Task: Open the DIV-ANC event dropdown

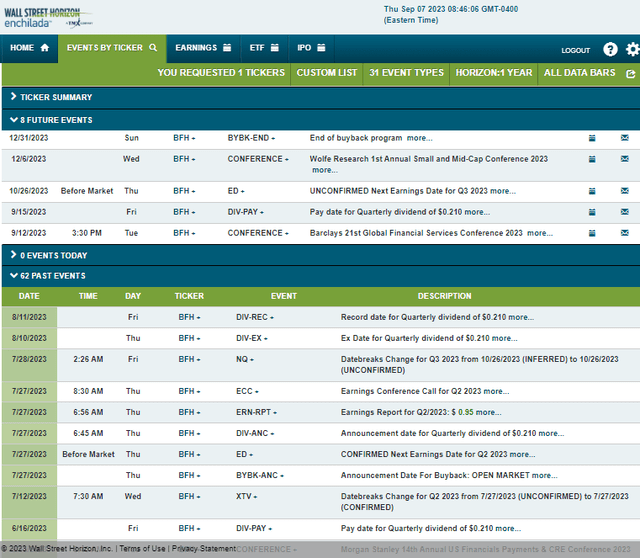Action: tap(255, 434)
